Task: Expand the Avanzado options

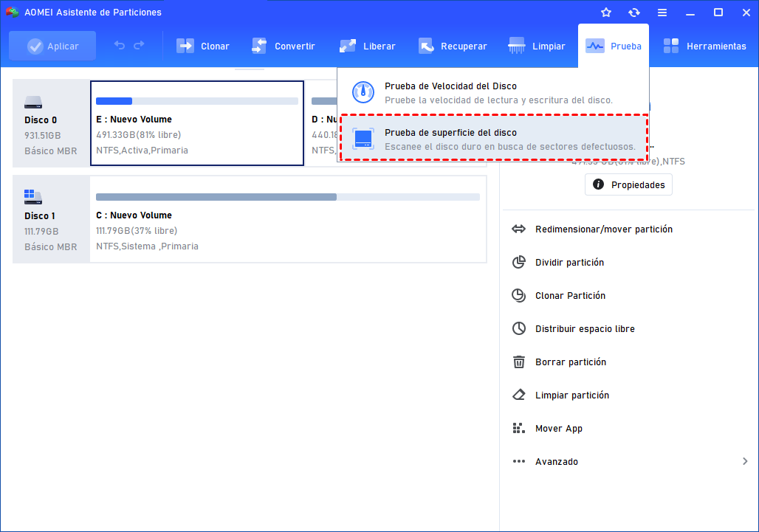Action: [629, 461]
